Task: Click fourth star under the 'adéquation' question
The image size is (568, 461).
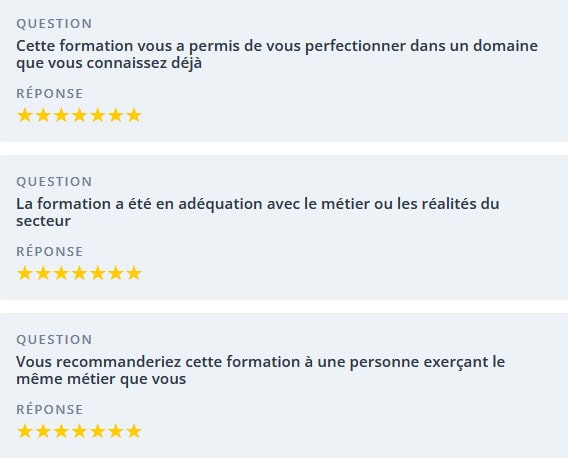Action: point(79,273)
